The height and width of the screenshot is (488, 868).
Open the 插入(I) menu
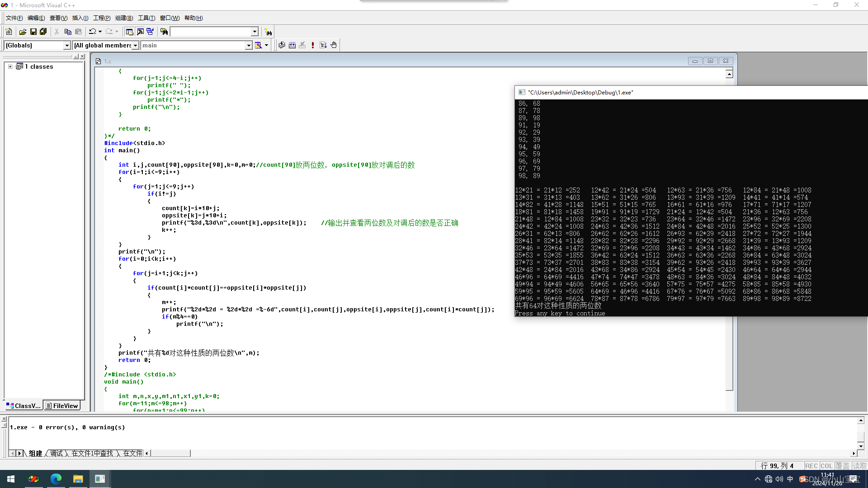point(80,18)
